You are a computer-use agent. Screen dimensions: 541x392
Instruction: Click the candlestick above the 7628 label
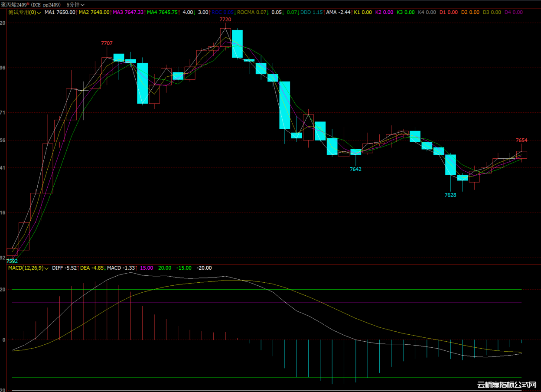(x=450, y=165)
